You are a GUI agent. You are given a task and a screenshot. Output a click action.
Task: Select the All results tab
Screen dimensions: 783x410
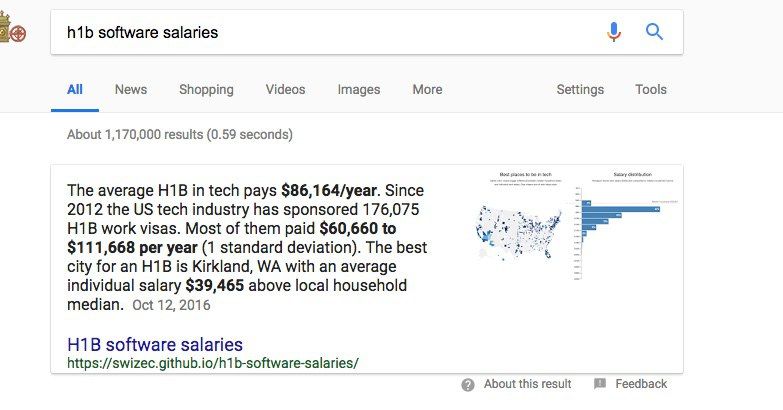(x=75, y=90)
